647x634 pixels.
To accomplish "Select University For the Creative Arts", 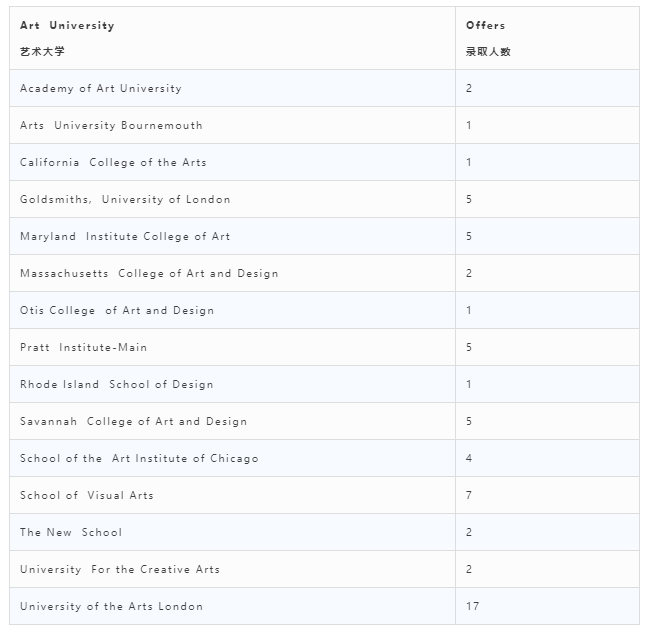I will tap(120, 570).
